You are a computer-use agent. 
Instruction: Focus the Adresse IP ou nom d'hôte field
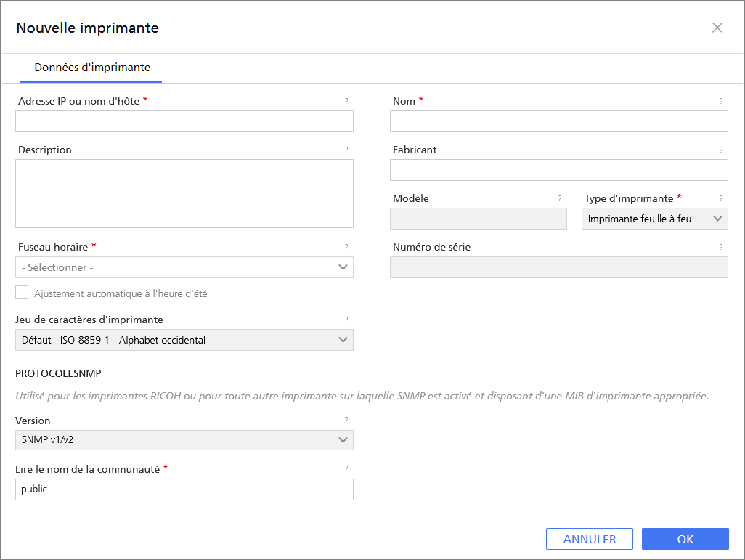click(x=184, y=121)
